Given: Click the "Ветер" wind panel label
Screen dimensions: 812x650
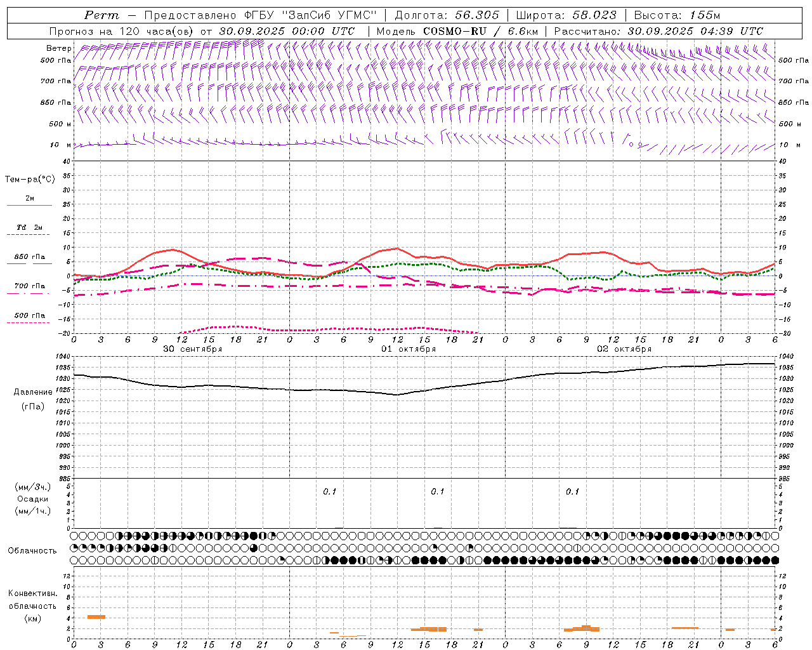Looking at the screenshot, I should pyautogui.click(x=58, y=48).
